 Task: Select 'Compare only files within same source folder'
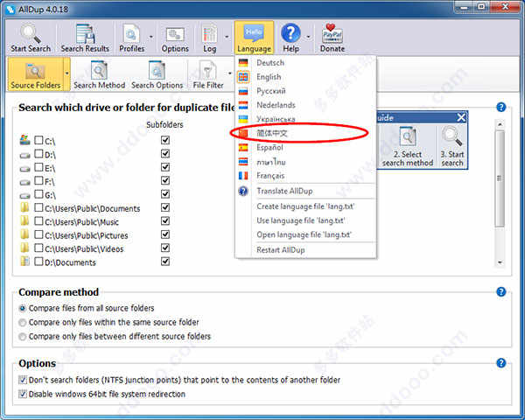23,323
